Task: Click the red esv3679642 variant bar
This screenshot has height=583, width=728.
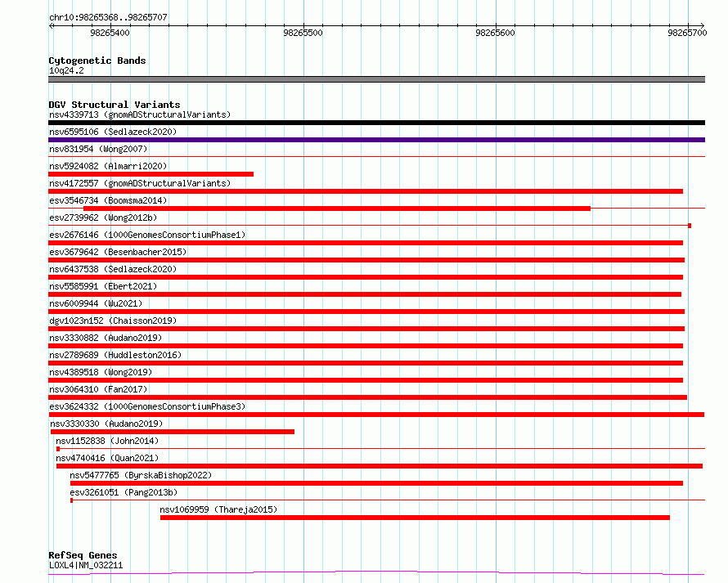Action: [366, 260]
